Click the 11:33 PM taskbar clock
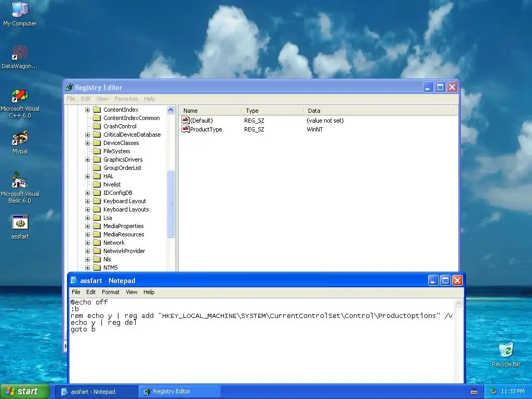Image resolution: width=532 pixels, height=399 pixels. (512, 392)
